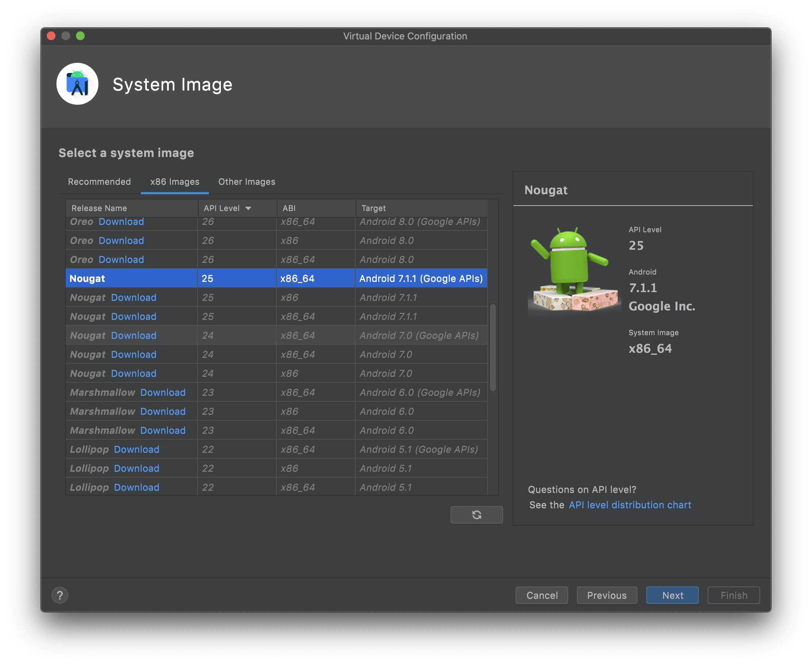
Task: Sort by Release Name column header
Action: pos(131,208)
